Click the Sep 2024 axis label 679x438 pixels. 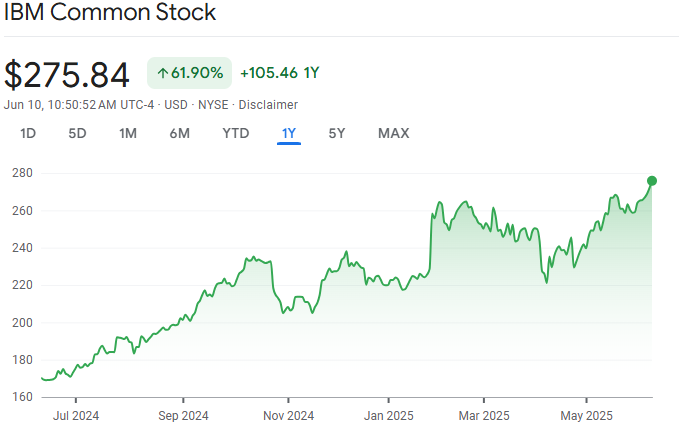pos(183,416)
